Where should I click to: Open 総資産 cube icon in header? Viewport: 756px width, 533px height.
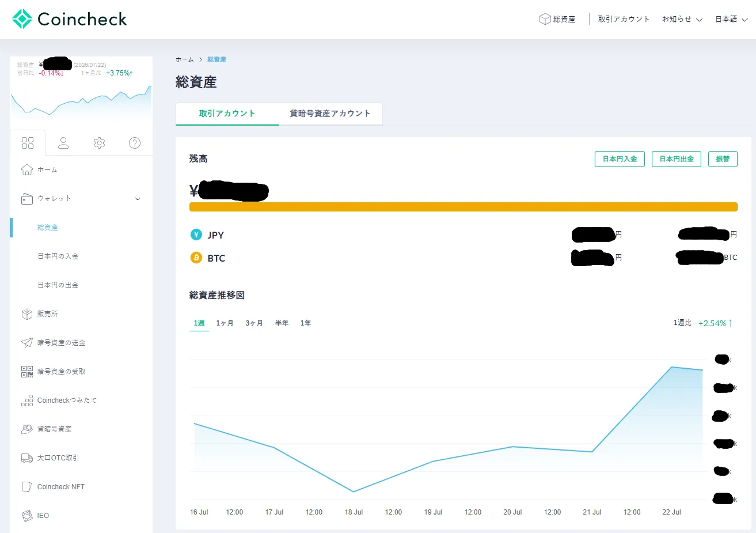(x=545, y=19)
